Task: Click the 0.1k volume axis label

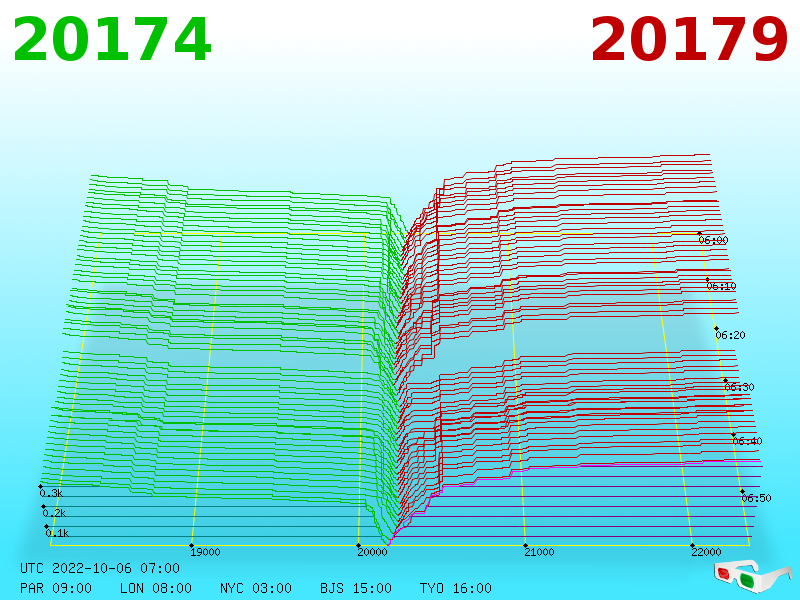Action: [x=57, y=533]
